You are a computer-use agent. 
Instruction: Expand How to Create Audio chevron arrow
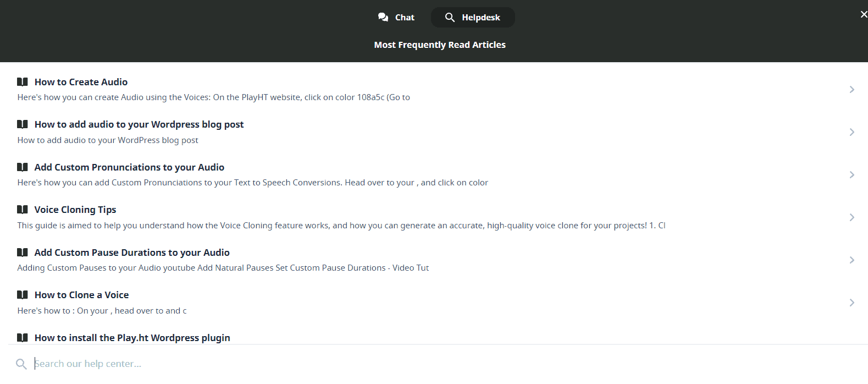click(x=852, y=90)
